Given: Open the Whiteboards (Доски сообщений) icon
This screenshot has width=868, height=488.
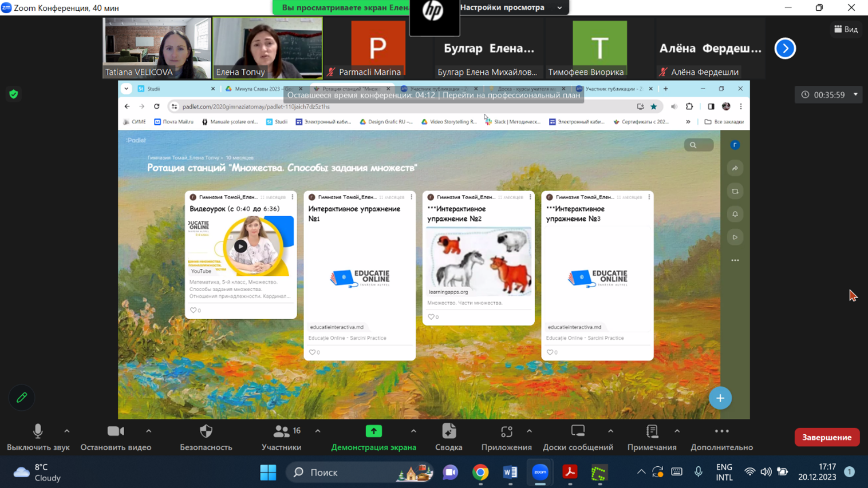Looking at the screenshot, I should pos(578,431).
